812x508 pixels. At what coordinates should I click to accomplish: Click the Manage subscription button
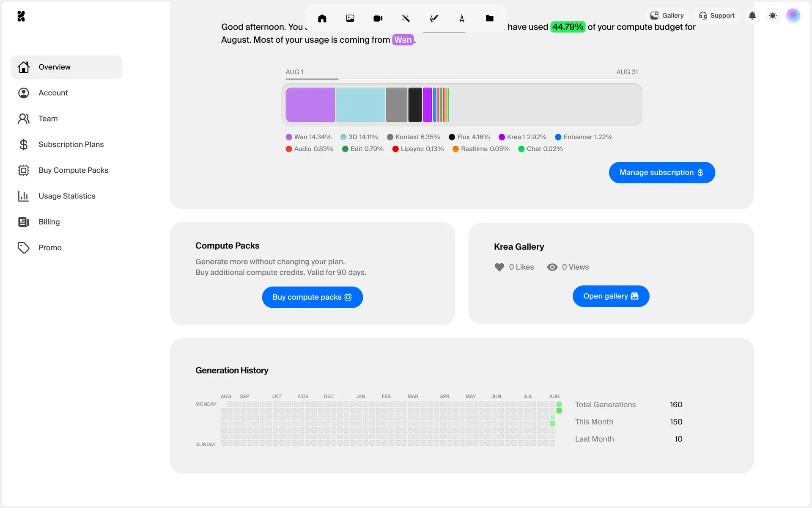[662, 173]
